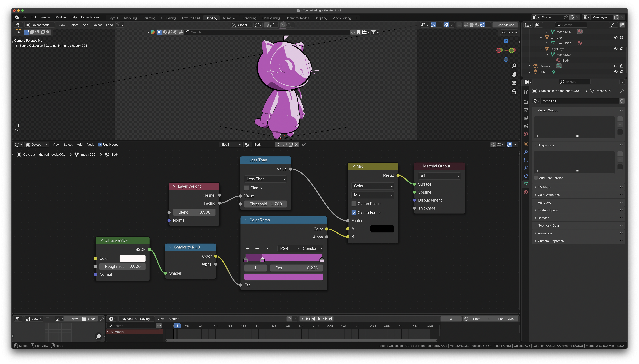
Task: Open the Output properties tab icon
Action: [526, 110]
